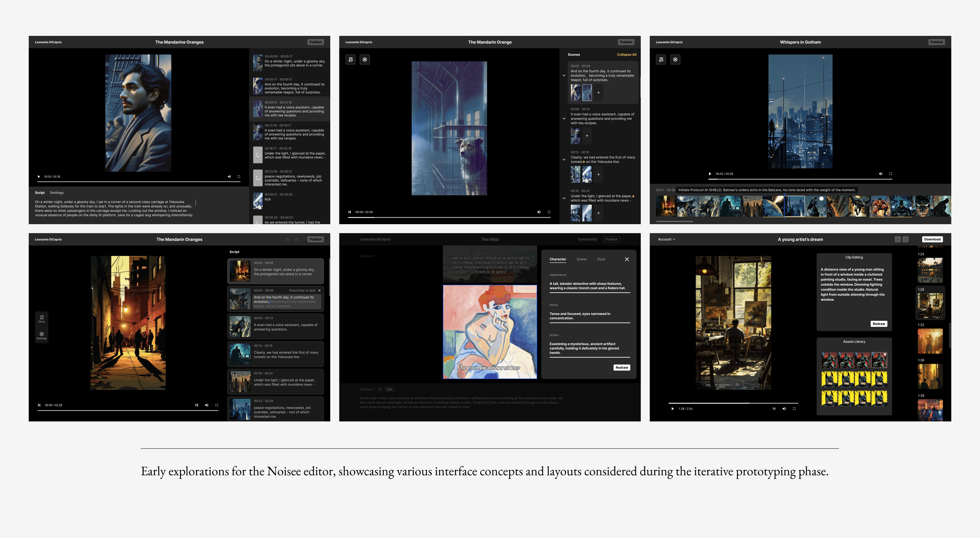Go to next clip in A young artist's dream
The width and height of the screenshot is (980, 538).
[906, 240]
